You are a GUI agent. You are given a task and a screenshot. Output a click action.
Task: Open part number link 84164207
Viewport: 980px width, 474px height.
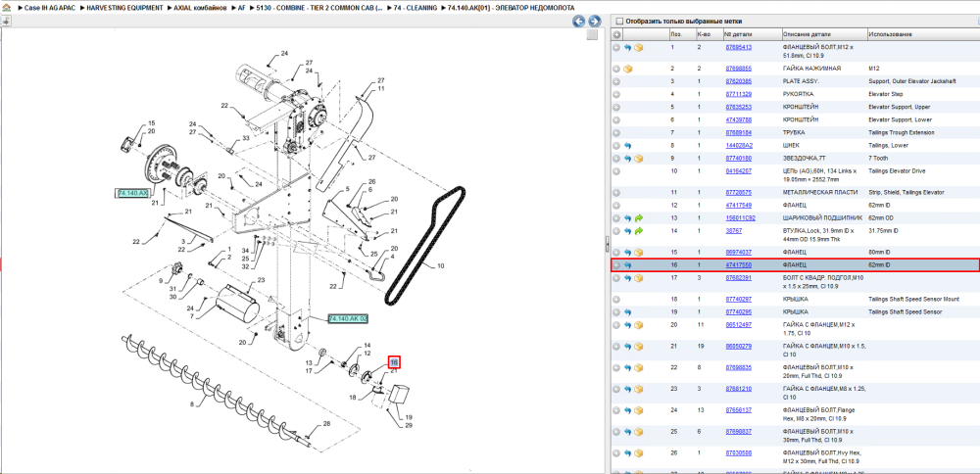click(738, 171)
